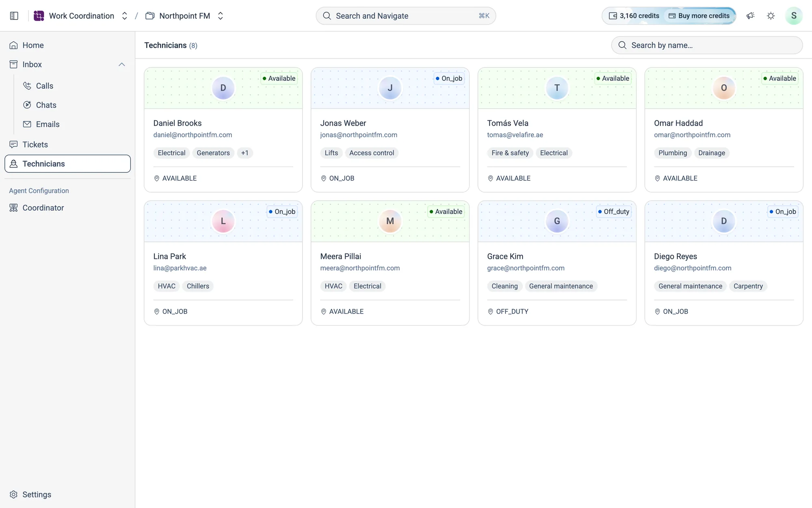Screen dimensions: 812x508
Task: Toggle the light/dark theme sun icon
Action: [771, 16]
